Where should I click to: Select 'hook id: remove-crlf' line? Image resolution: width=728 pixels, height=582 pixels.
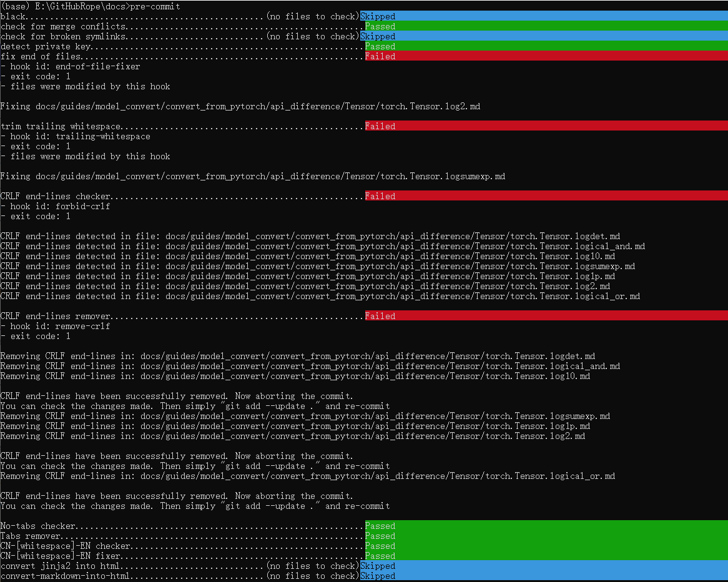tap(55, 326)
